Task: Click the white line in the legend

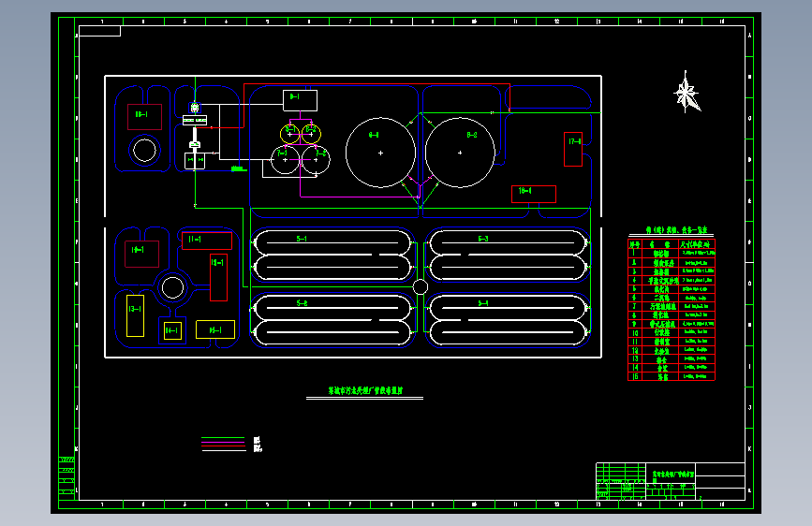Action: coord(224,450)
